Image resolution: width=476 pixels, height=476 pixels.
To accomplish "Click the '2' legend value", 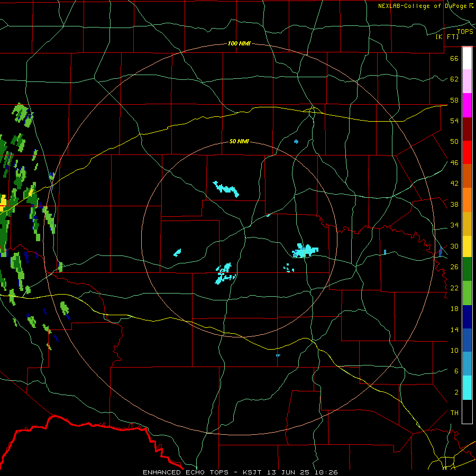I will (x=456, y=392).
